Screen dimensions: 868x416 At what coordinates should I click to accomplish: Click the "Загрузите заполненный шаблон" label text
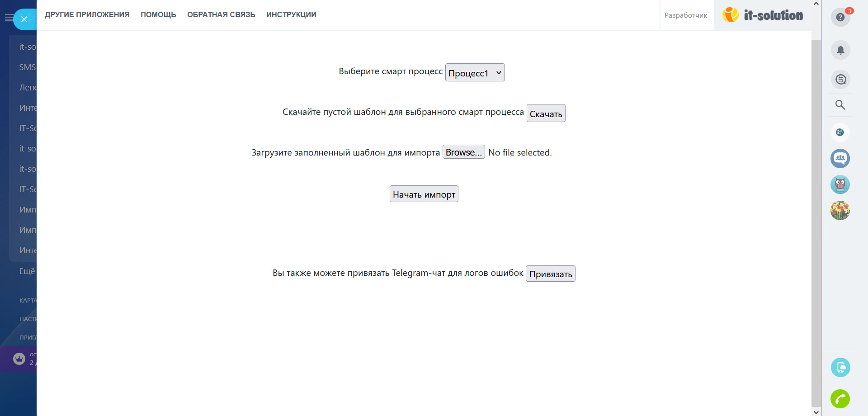click(x=345, y=153)
